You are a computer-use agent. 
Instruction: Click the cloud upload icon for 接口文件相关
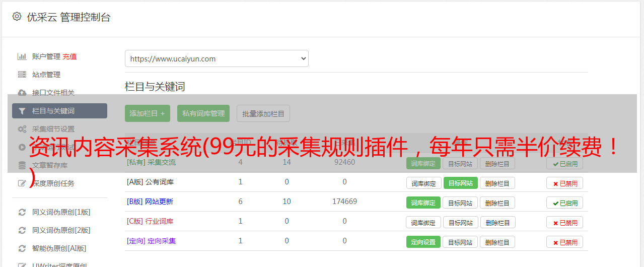click(22, 93)
